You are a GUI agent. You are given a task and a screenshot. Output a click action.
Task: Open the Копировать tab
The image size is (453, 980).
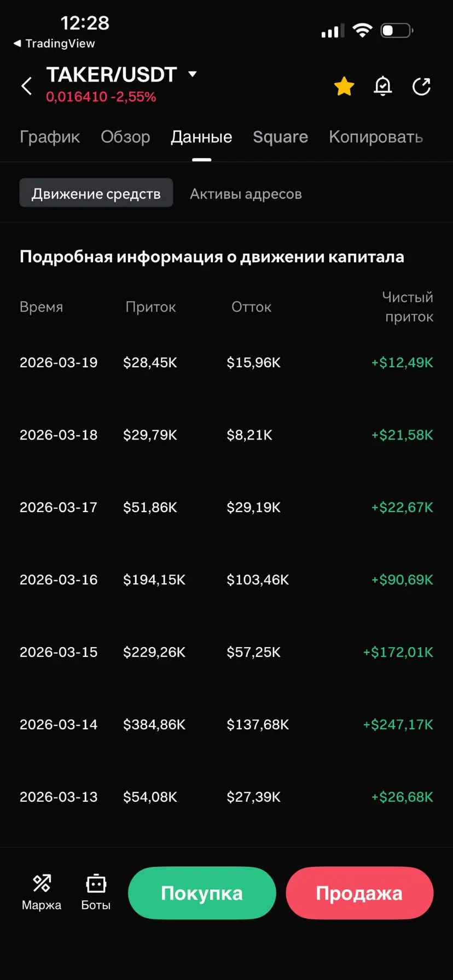tap(376, 137)
